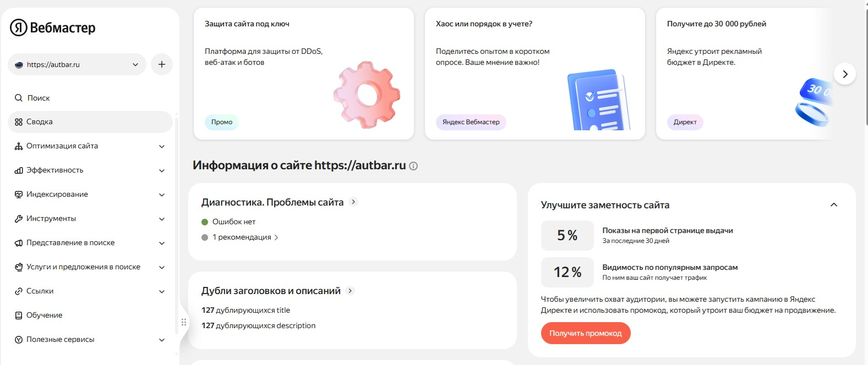
Task: Click the info icon beside the autbar.ru heading
Action: pos(413,166)
